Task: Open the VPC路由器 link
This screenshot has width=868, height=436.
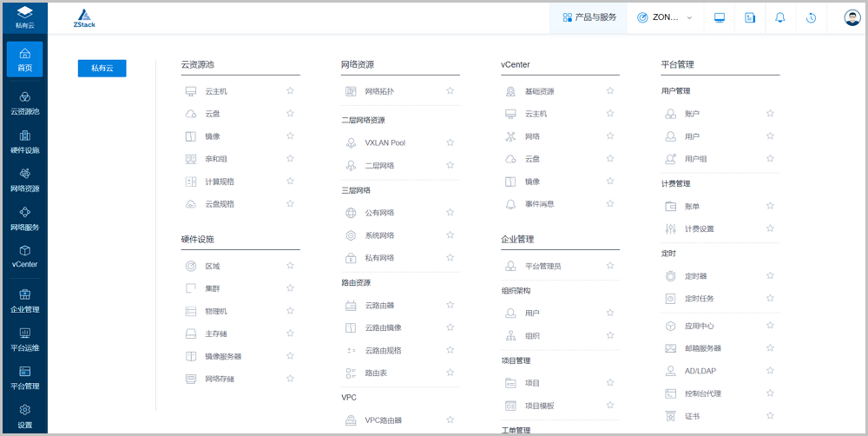Action: pos(383,420)
